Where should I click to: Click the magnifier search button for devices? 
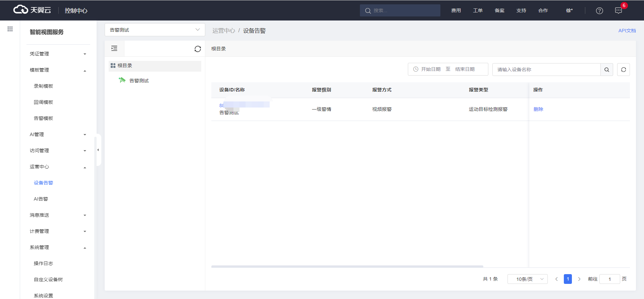click(606, 70)
